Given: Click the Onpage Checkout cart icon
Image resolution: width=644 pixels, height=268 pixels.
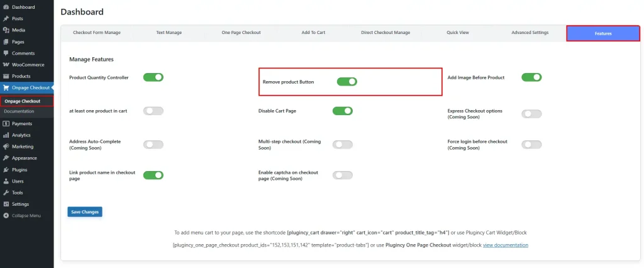Looking at the screenshot, I should click(6, 87).
